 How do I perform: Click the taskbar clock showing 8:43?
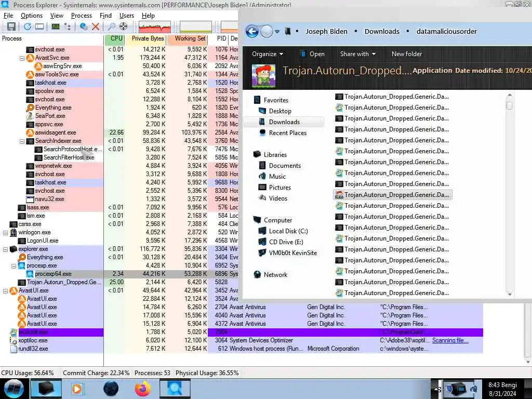pos(502,389)
